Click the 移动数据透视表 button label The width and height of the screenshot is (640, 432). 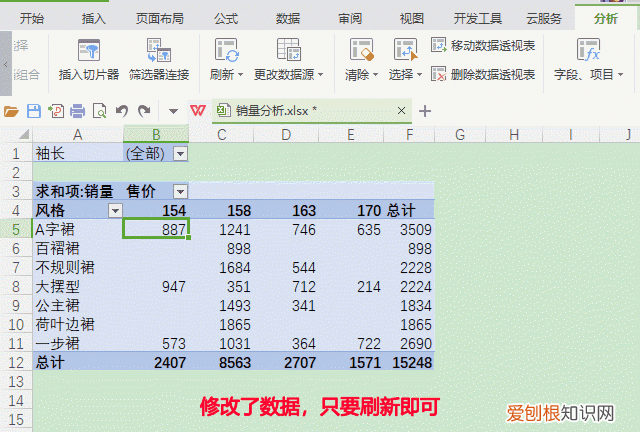click(493, 46)
